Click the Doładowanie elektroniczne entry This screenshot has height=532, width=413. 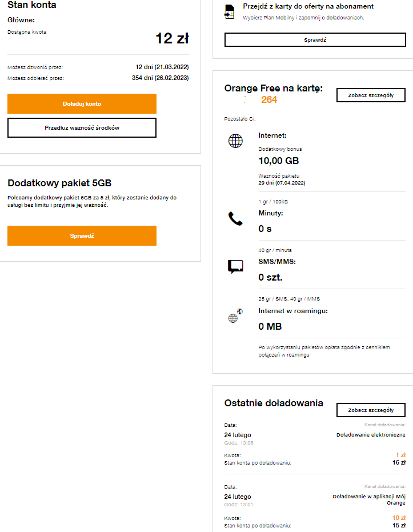371,435
